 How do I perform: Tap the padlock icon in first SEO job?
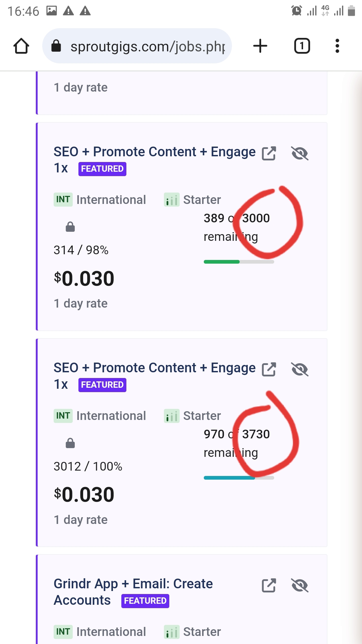tap(70, 227)
